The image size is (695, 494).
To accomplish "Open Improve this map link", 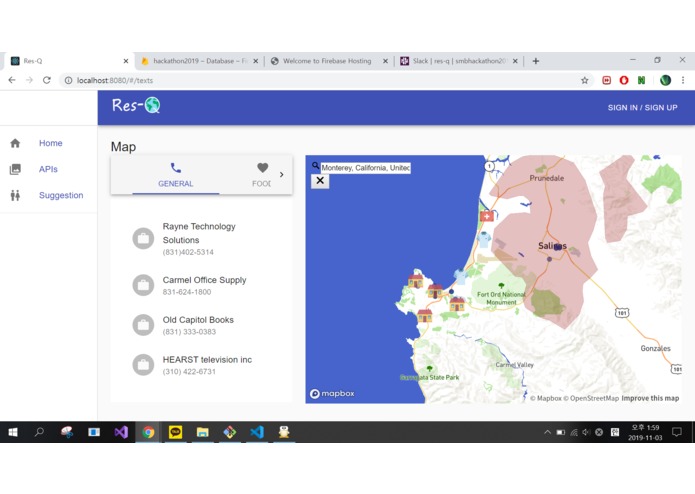I will (650, 398).
